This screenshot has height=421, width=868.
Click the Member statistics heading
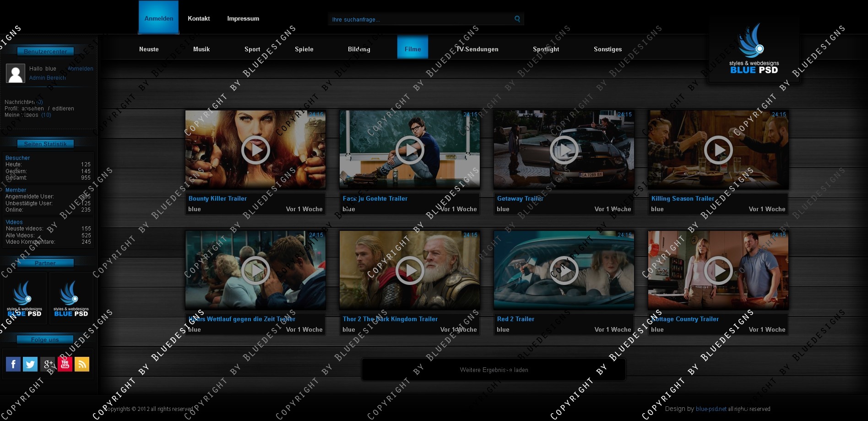16,190
